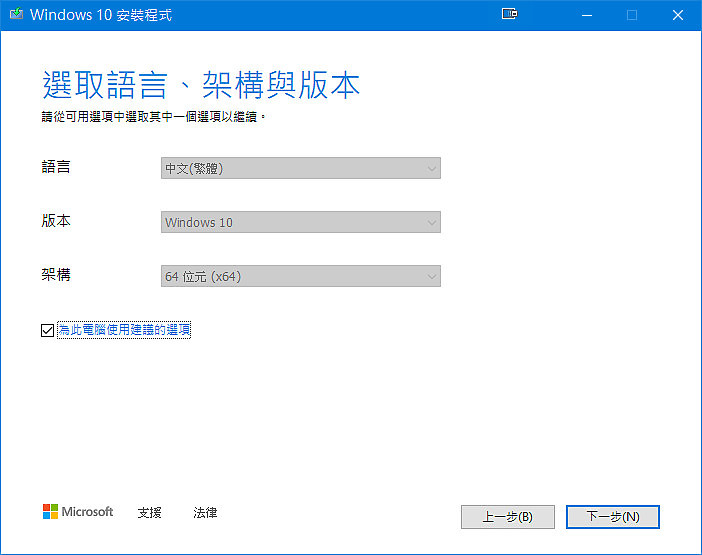Close the Windows 10 安裝程式 window
Image resolution: width=702 pixels, height=555 pixels.
tap(678, 15)
